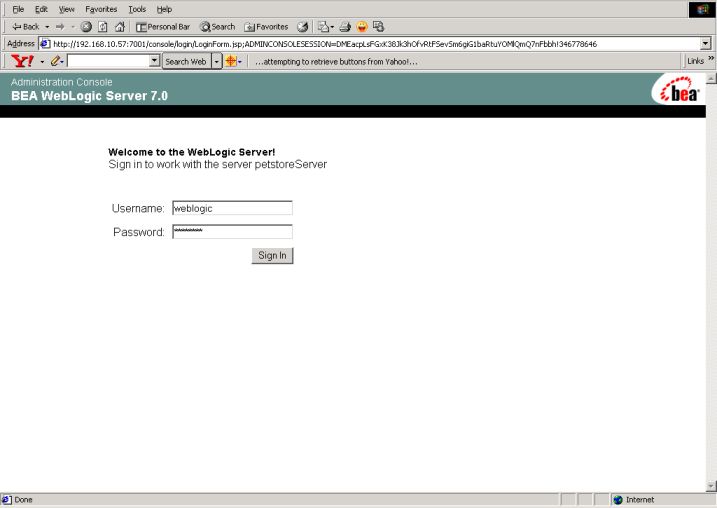The width and height of the screenshot is (717, 508).
Task: Click the last toolbar icon after the smiley
Action: [x=379, y=27]
